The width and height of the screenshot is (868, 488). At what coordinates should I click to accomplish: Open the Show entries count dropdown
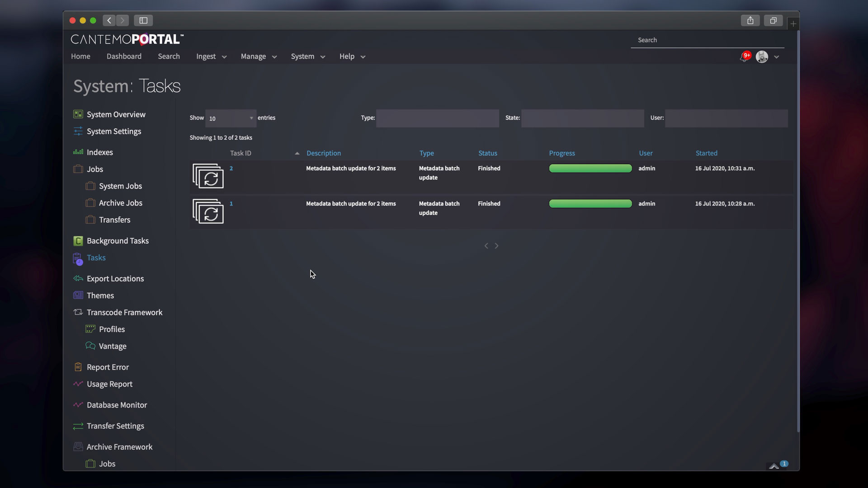[x=231, y=118]
